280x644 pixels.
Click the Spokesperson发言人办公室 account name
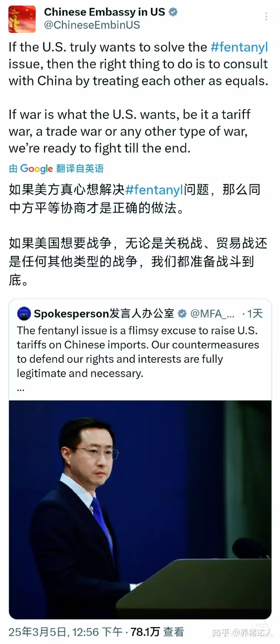click(x=104, y=313)
